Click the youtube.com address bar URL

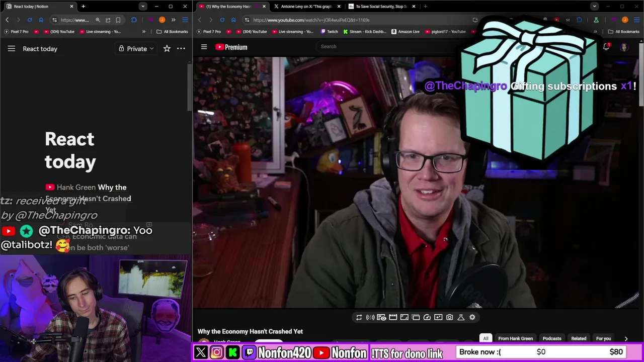coord(311,20)
